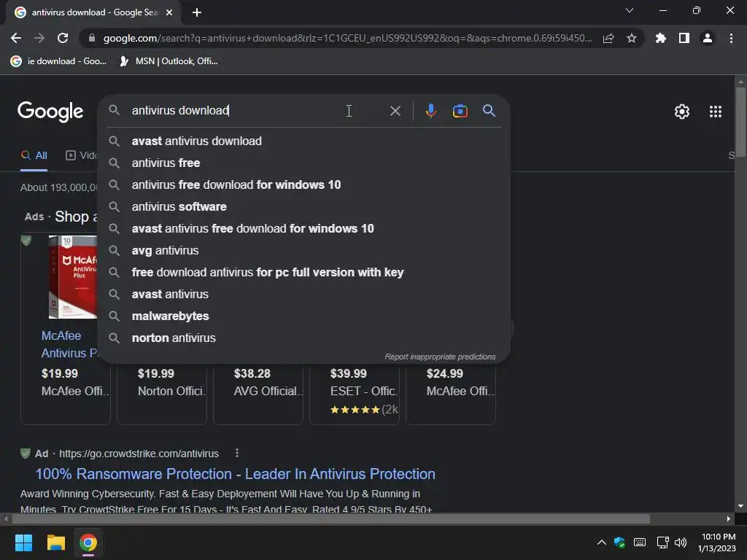Toggle the Chrome side panel
This screenshot has width=747, height=560.
[x=684, y=38]
